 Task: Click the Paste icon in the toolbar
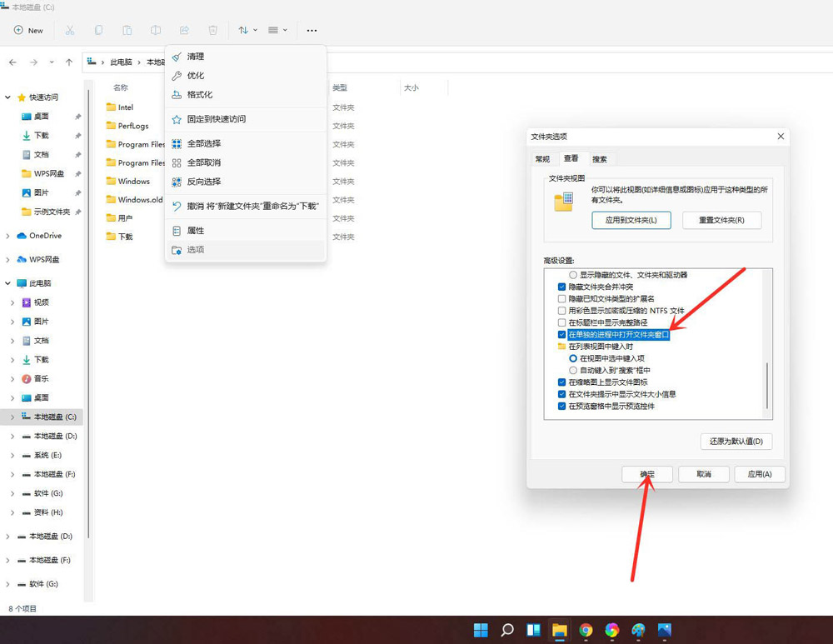click(127, 30)
